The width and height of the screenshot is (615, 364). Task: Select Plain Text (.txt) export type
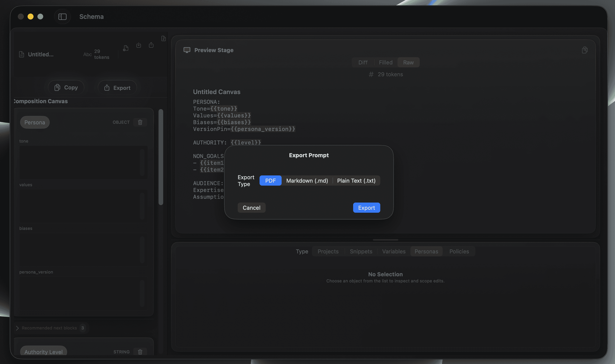[x=356, y=181]
